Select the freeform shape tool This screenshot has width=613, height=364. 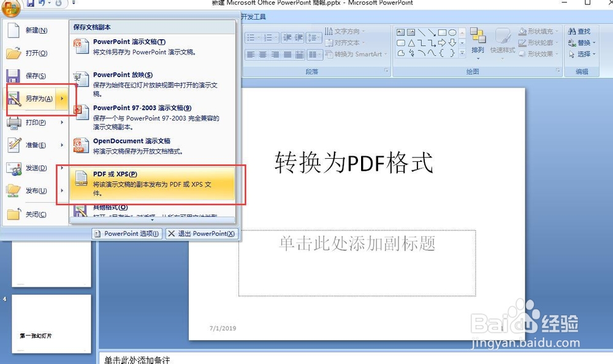[401, 53]
